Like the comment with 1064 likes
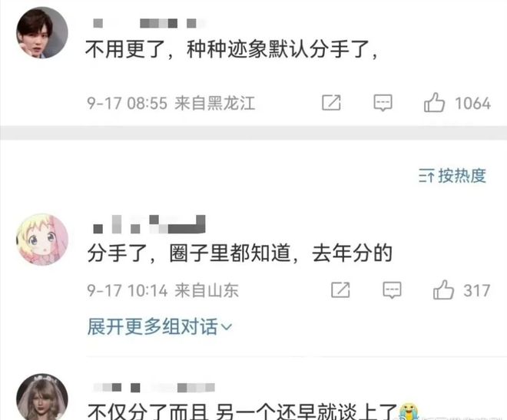Screen dimensions: 507x420 [x=434, y=102]
